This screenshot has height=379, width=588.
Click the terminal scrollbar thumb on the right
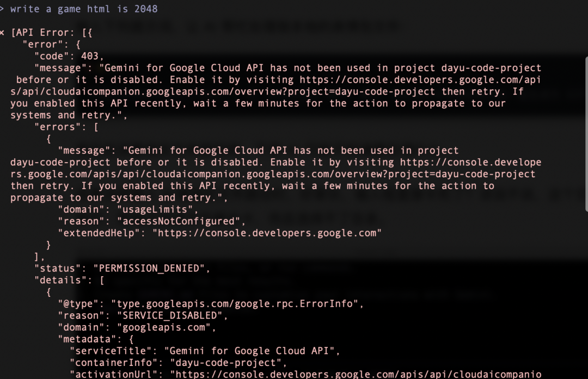[586, 134]
